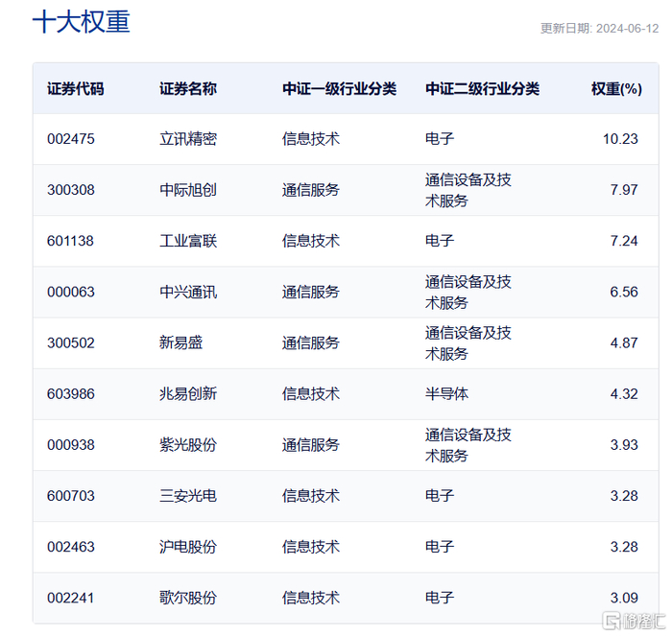The image size is (672, 636).
Task: Click stock name 兆易创新
Action: (188, 394)
